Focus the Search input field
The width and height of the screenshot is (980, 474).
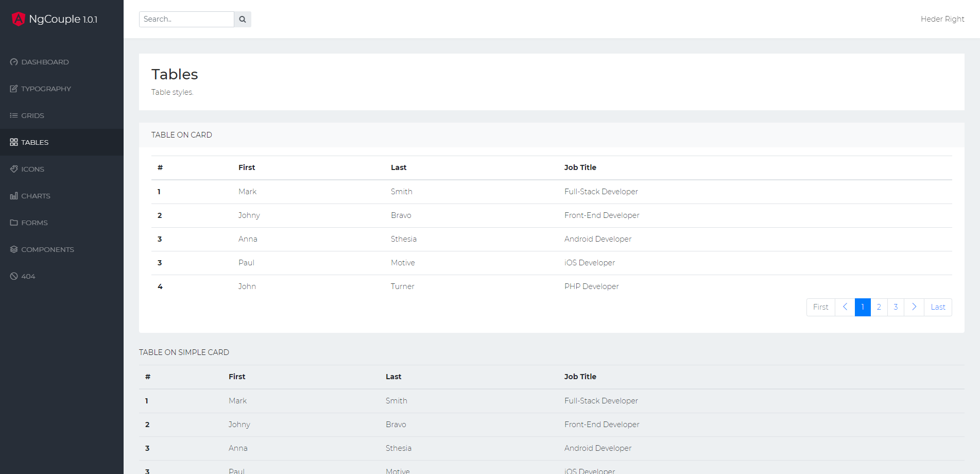tap(186, 19)
